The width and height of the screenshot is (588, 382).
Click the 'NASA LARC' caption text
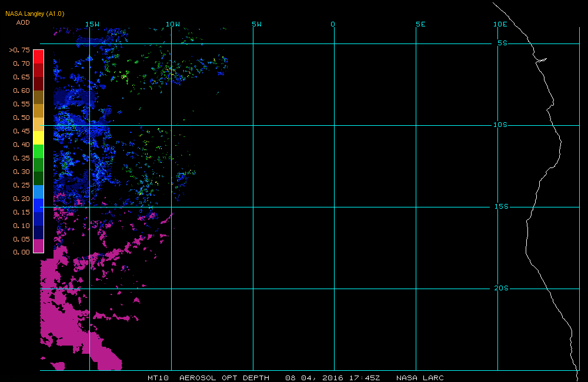tap(420, 378)
